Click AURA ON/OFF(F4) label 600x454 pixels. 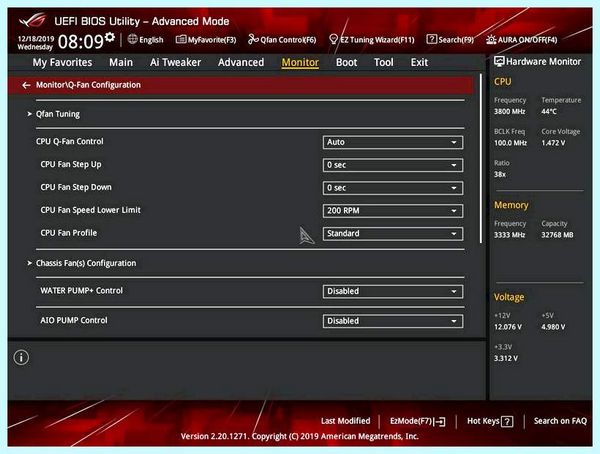point(527,40)
